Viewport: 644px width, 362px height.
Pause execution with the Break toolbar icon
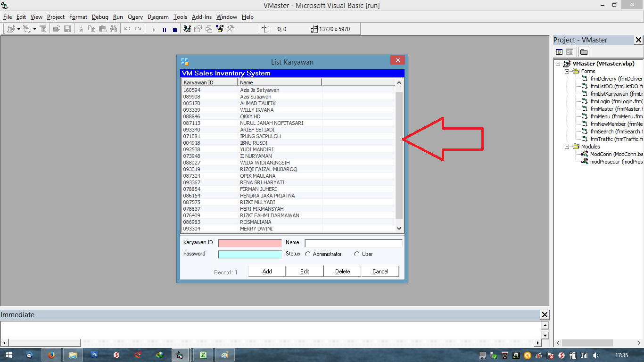click(164, 29)
